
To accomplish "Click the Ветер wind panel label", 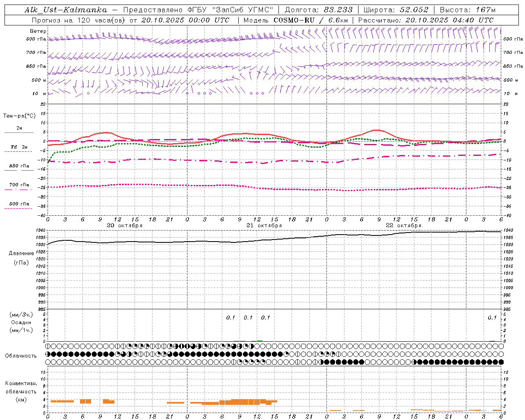I will click(38, 31).
